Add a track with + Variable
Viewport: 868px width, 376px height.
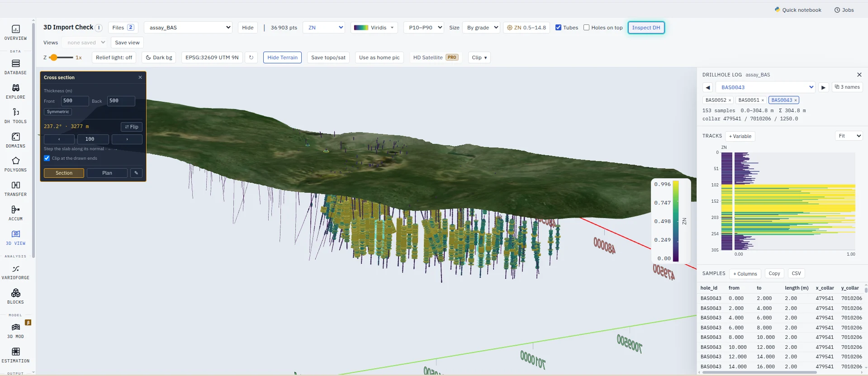(740, 136)
